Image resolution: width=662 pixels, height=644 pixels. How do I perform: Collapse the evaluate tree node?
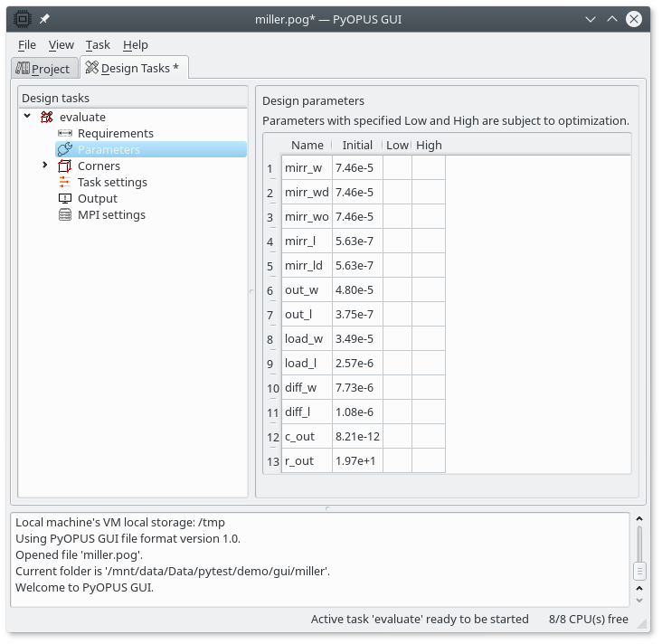tap(28, 116)
